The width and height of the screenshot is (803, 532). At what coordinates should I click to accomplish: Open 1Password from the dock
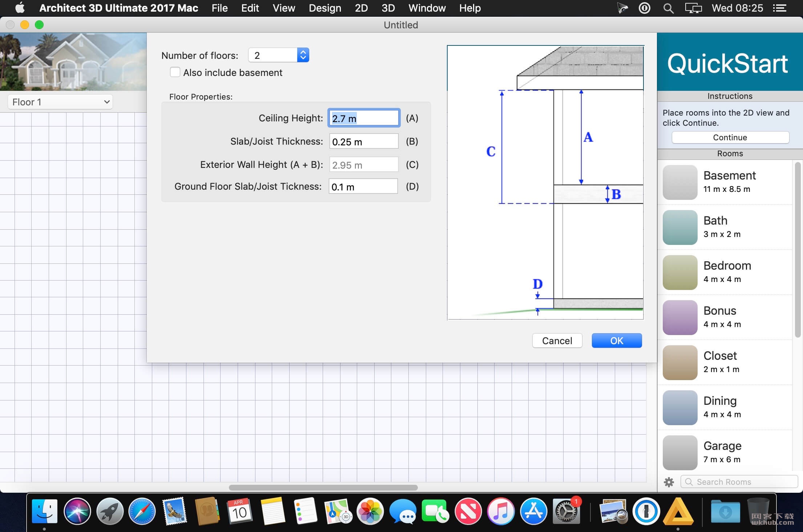pyautogui.click(x=646, y=511)
